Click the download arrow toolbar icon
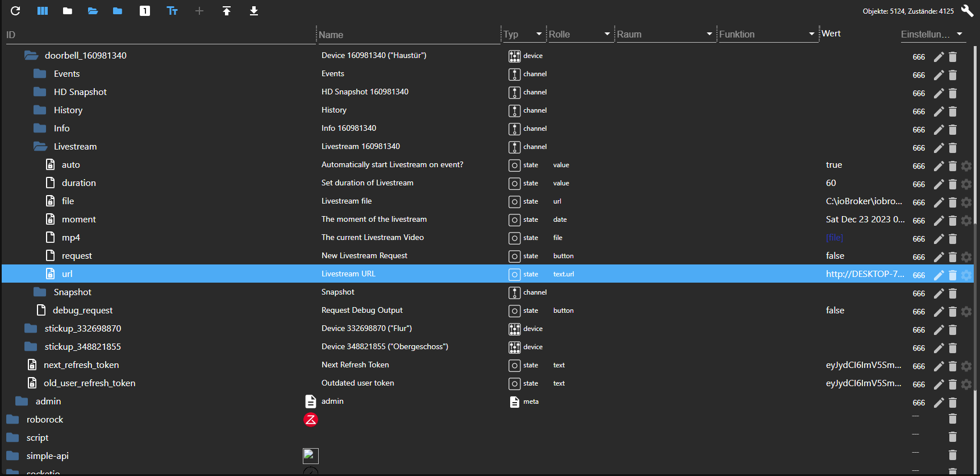Viewport: 980px width, 476px height. tap(254, 11)
